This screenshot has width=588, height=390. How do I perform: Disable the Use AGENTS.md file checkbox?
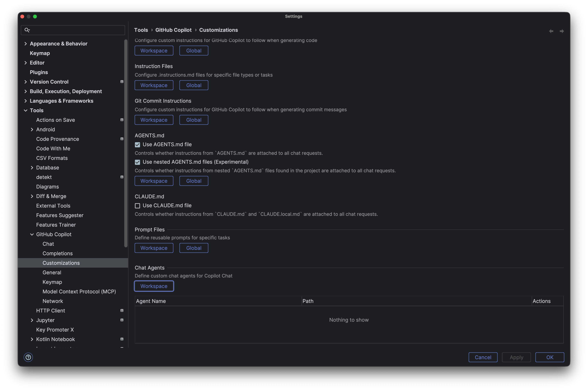pos(137,144)
